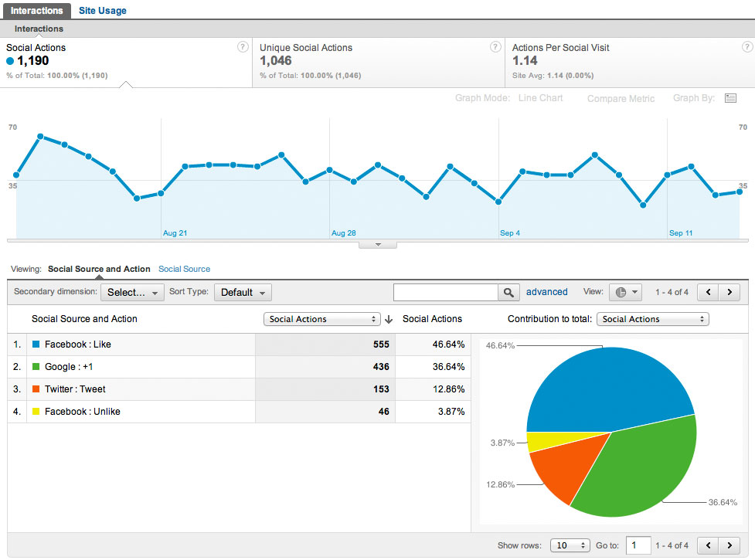Click the 36.64% table cell

click(433, 367)
